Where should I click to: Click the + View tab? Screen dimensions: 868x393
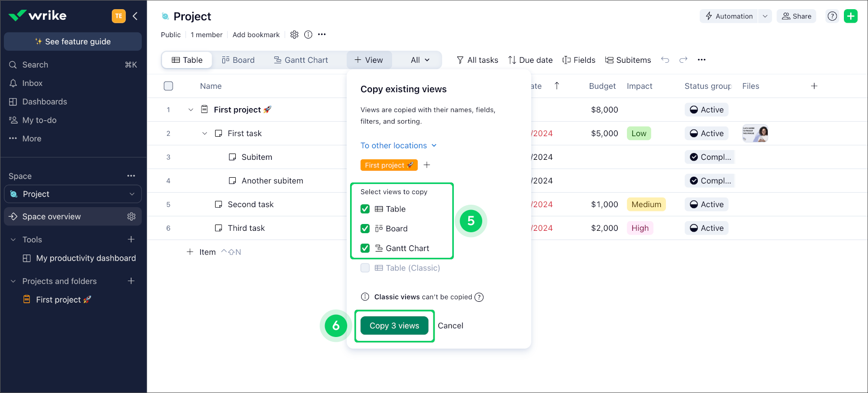pos(369,60)
